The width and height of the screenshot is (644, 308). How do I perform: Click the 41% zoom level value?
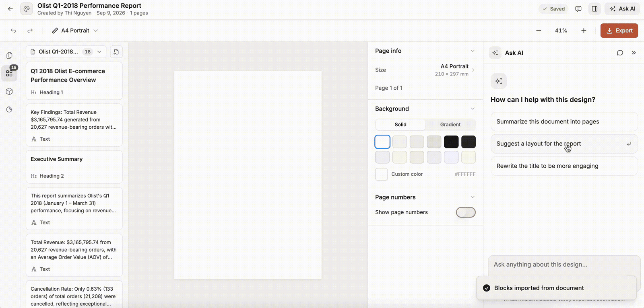(561, 31)
